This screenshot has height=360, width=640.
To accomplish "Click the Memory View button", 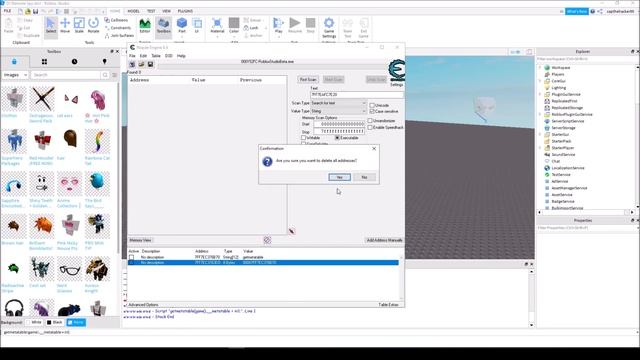I will [x=140, y=240].
